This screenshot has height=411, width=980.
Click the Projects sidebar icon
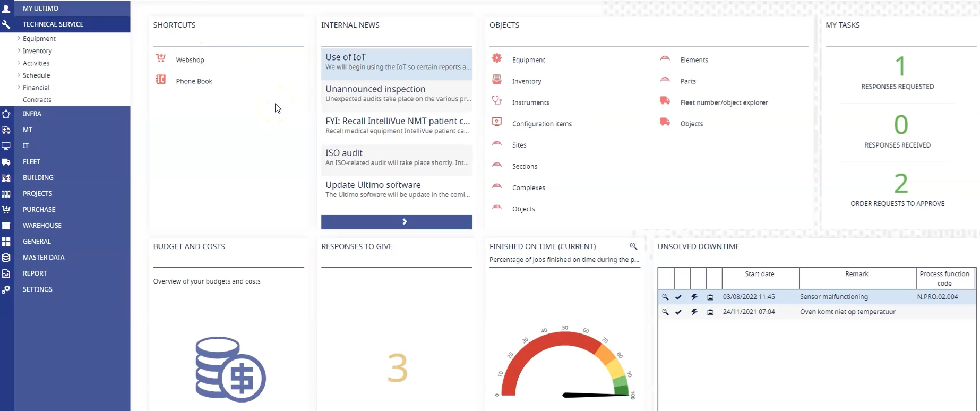(6, 193)
